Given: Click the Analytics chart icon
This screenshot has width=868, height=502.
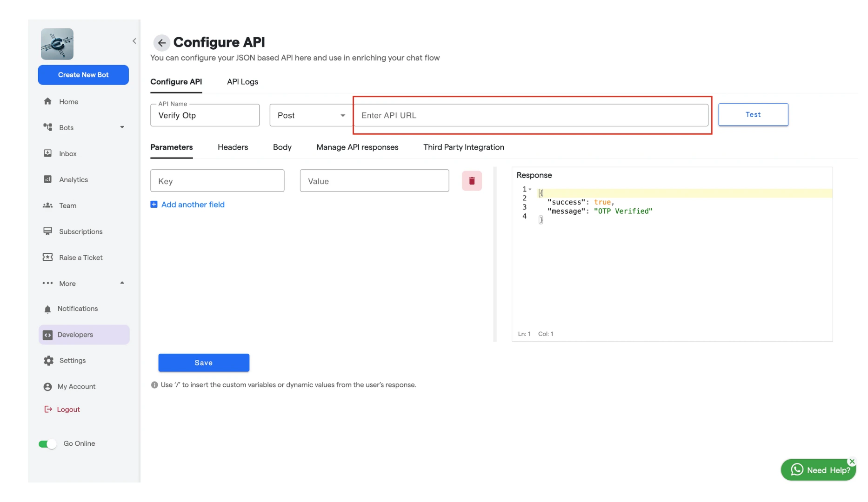Looking at the screenshot, I should 47,179.
